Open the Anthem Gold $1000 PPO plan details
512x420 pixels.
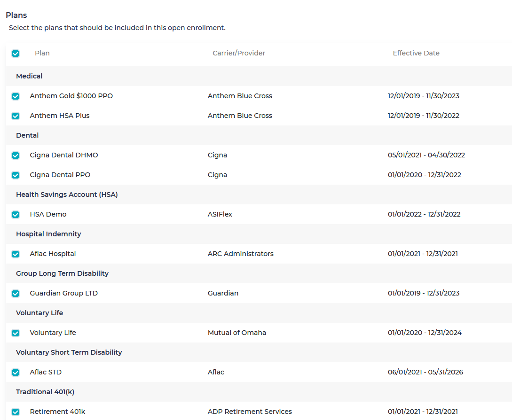(71, 96)
